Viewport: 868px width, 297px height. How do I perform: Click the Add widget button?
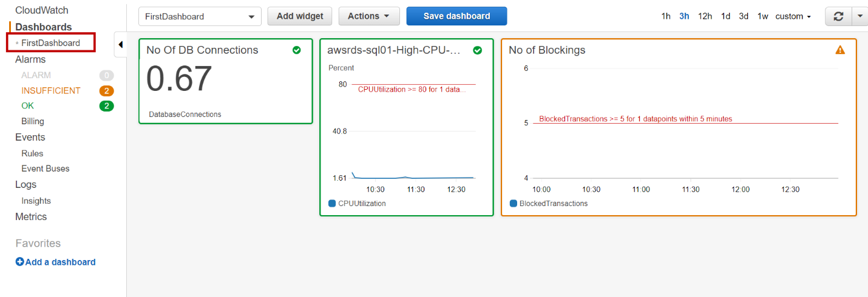[x=300, y=16]
